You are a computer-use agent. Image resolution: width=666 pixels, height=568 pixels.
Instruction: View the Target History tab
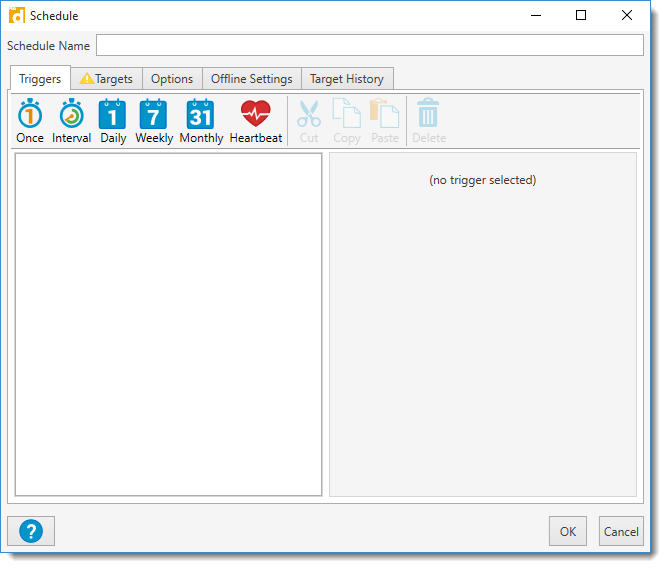coord(347,79)
